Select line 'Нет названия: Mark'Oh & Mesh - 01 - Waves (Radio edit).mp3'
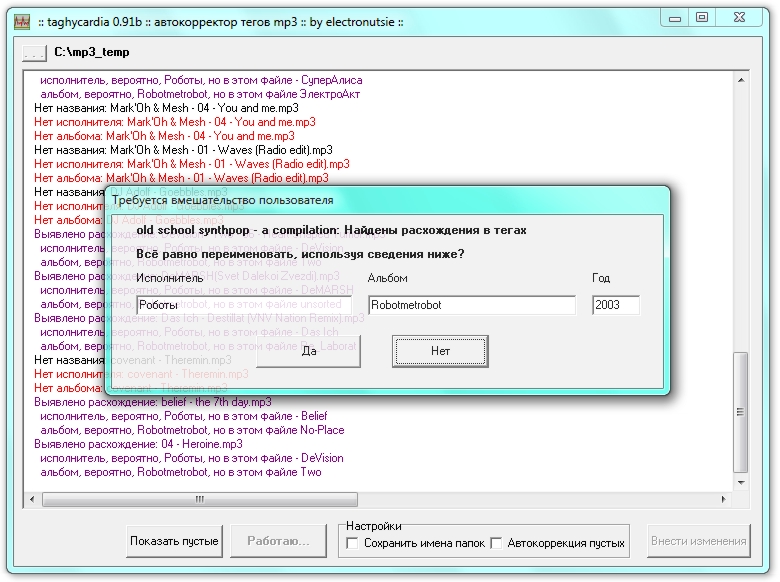 coord(183,150)
